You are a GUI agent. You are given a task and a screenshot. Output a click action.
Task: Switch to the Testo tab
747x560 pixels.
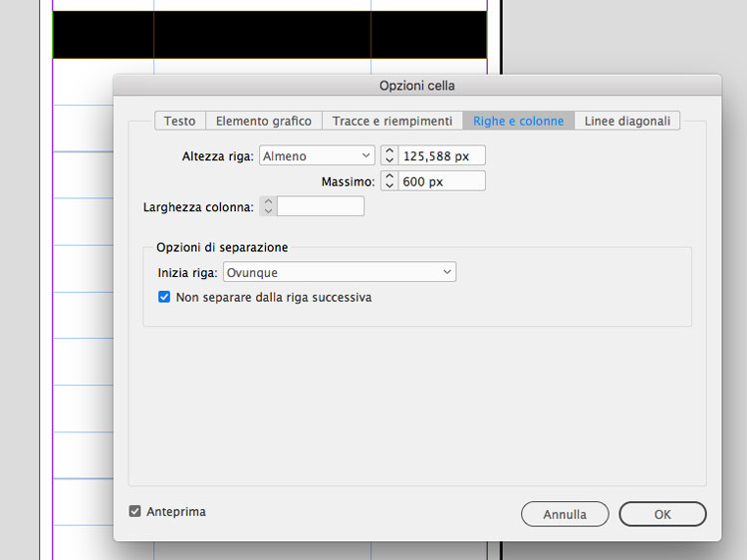180,121
